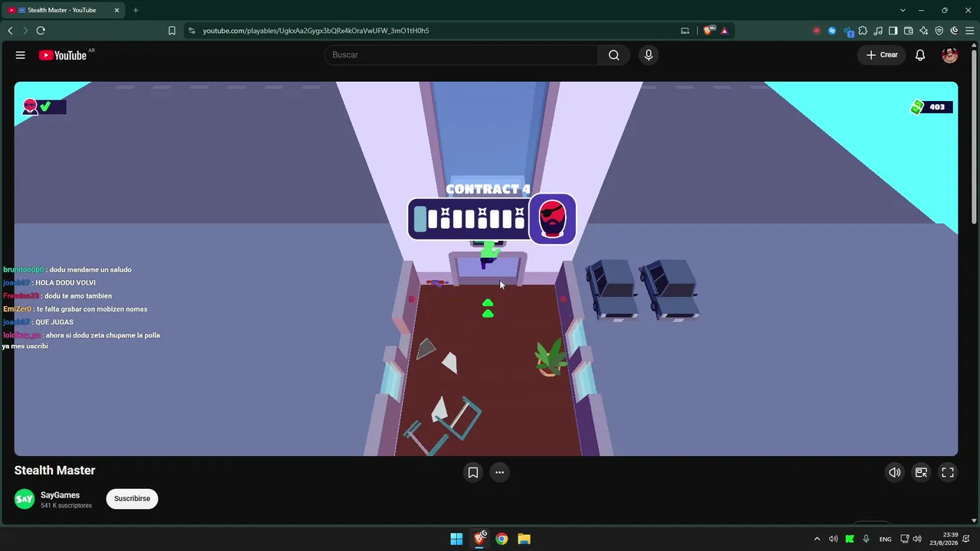Open the Windows Start menu

[x=456, y=539]
